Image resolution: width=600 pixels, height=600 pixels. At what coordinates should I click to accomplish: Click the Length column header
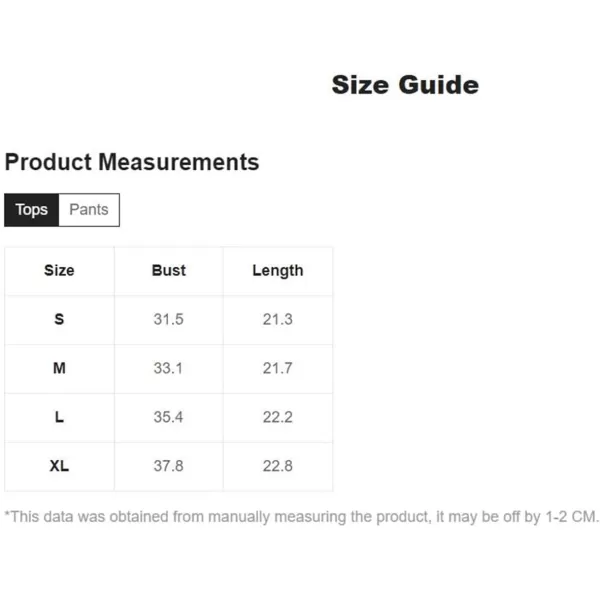(x=278, y=271)
